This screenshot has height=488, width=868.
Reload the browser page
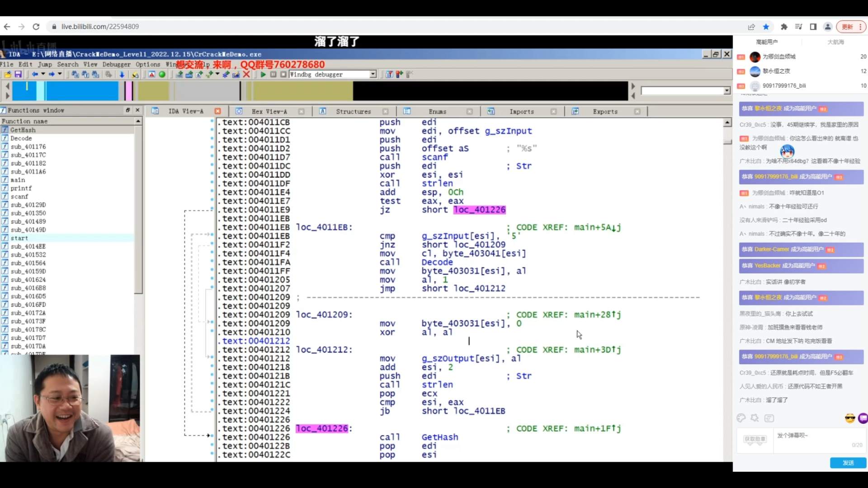[36, 27]
